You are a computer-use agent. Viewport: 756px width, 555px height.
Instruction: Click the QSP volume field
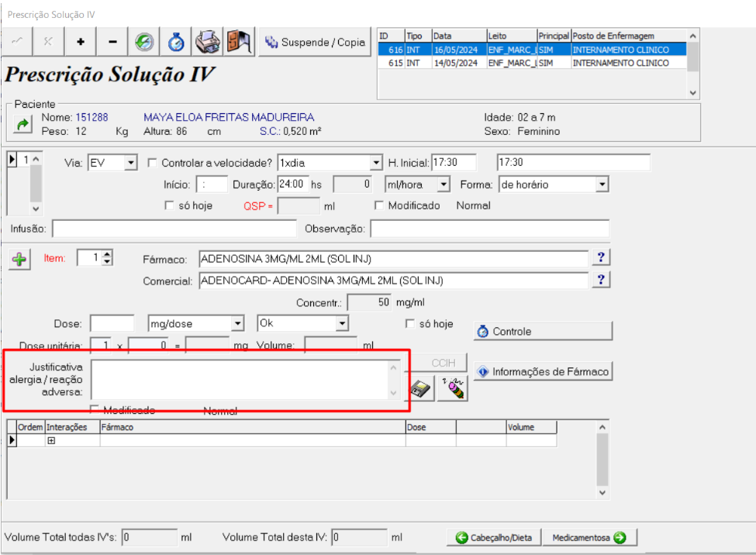pyautogui.click(x=299, y=206)
